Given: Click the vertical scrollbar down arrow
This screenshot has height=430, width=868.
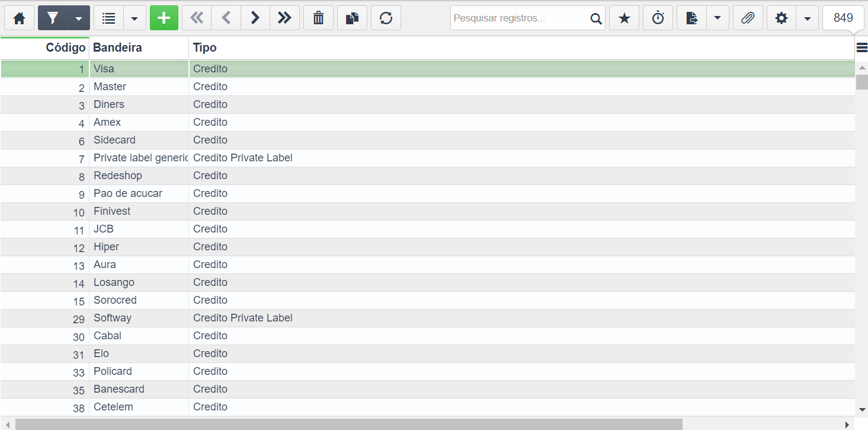Looking at the screenshot, I should pyautogui.click(x=862, y=409).
